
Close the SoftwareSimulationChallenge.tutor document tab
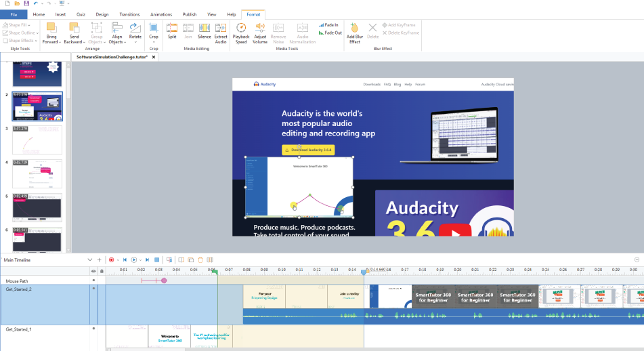pos(154,57)
